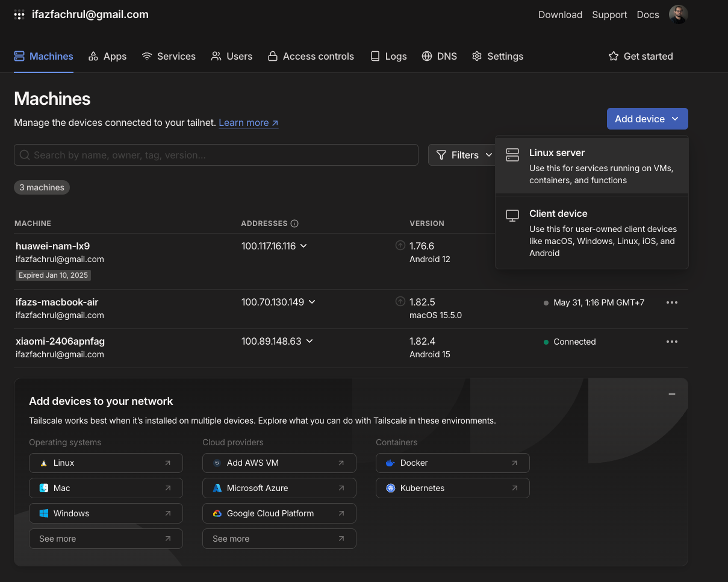Click the Microsoft Azure button
The height and width of the screenshot is (582, 728).
(279, 488)
